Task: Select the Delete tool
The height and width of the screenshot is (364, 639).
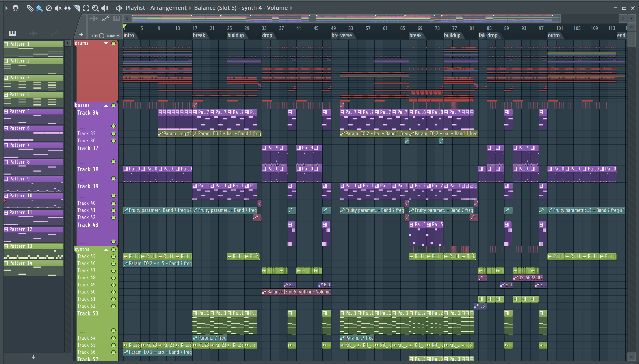Action: tap(49, 8)
